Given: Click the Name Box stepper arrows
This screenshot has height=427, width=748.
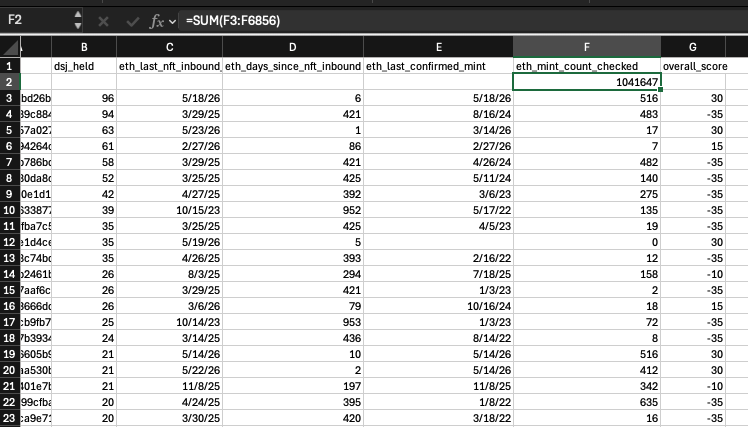Looking at the screenshot, I should click(x=78, y=20).
